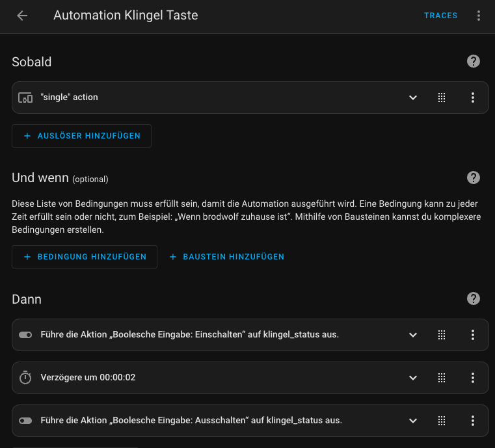
Task: Open help for the Dann section
Action: click(474, 299)
